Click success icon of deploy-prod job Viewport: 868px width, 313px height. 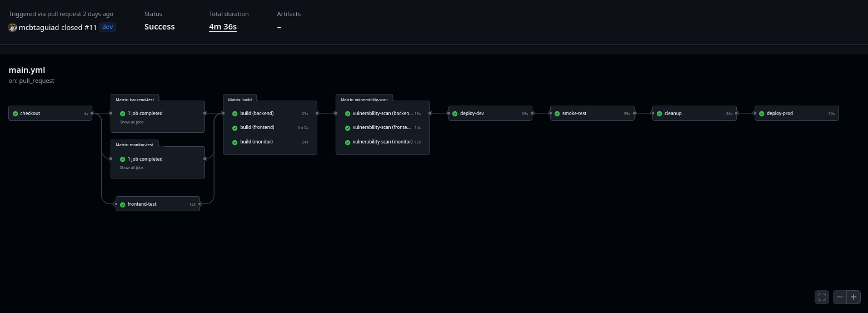[x=762, y=113]
